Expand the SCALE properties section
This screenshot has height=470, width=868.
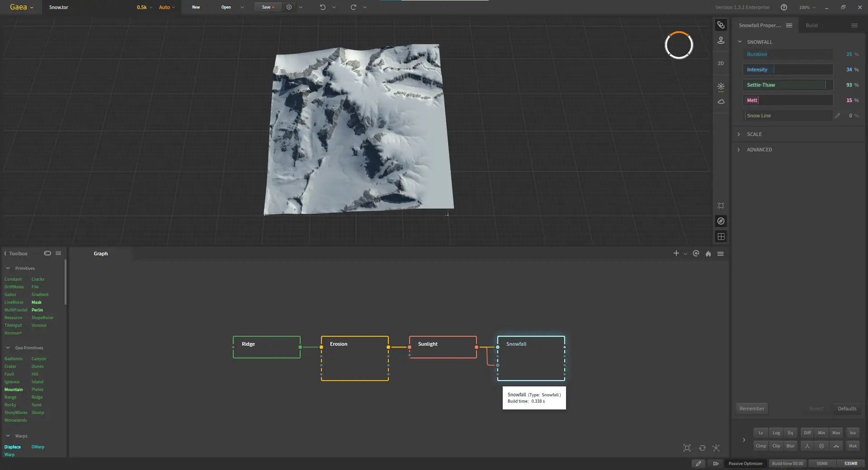click(754, 134)
